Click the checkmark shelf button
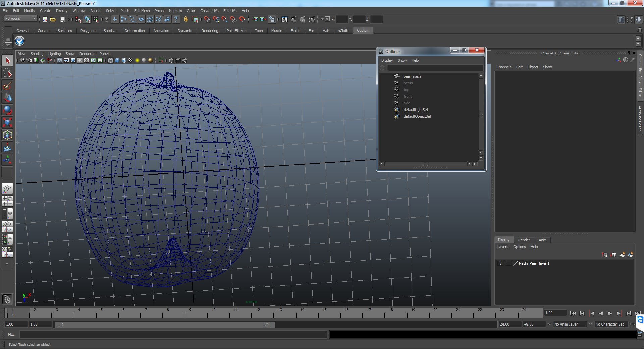644x349 pixels. click(x=20, y=41)
